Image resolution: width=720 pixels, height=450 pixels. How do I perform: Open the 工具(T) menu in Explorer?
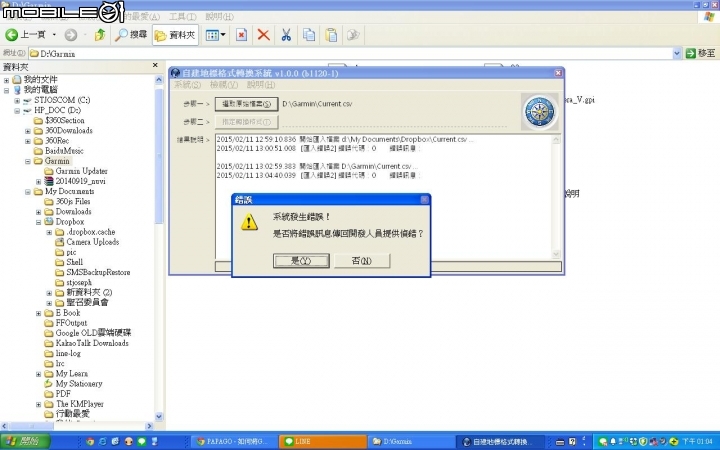183,17
